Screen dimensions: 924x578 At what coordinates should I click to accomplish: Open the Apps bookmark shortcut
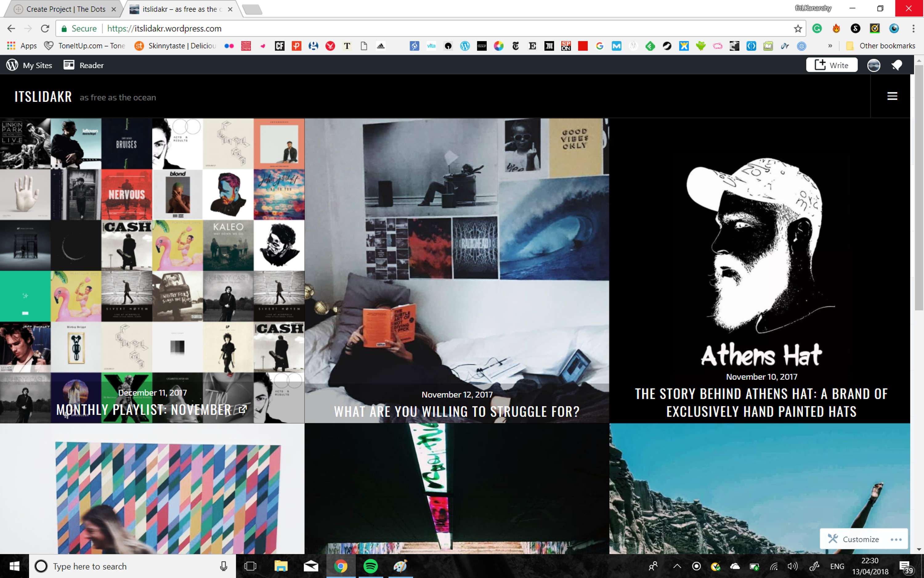coord(22,46)
